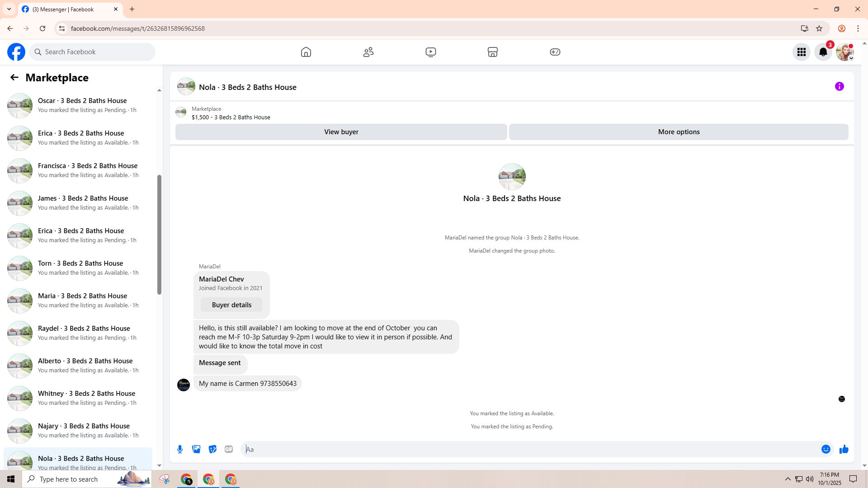Screen dimensions: 868x488
Task: Open Torn · 3 Beds 2 Baths House chat
Action: point(78,268)
